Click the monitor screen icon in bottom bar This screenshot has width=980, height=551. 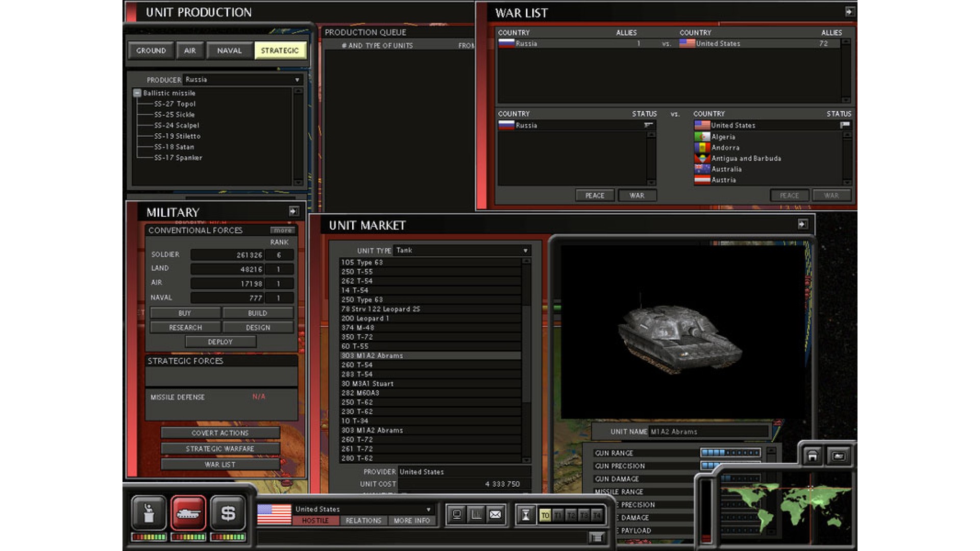[457, 515]
